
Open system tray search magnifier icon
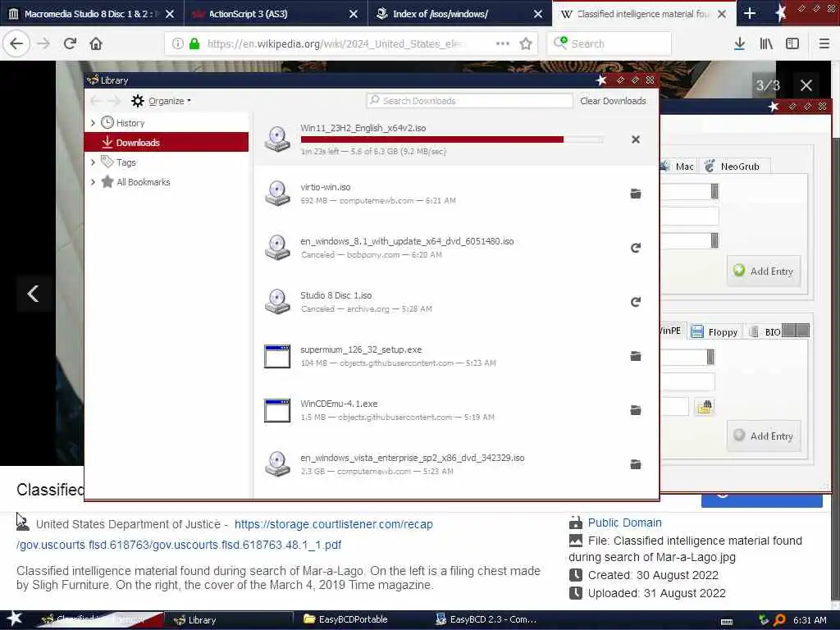click(x=779, y=620)
